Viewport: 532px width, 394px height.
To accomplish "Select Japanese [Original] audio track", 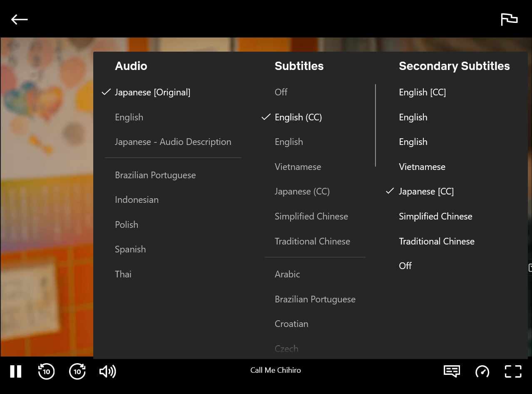I will click(152, 92).
